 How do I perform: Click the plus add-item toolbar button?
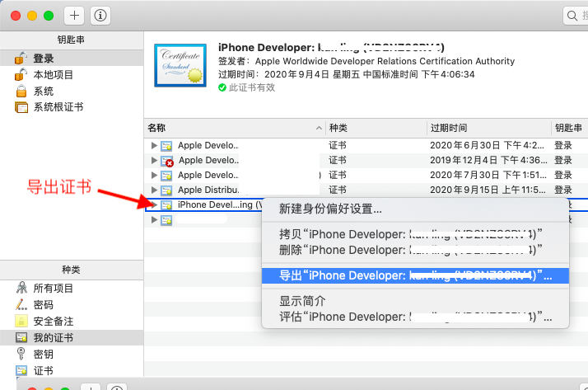[x=74, y=16]
